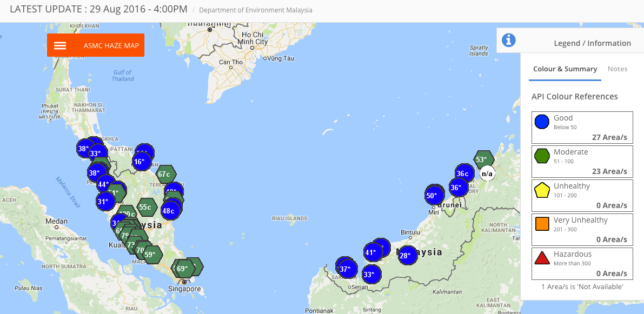The height and width of the screenshot is (314, 644).
Task: Select the 67c green hexagon marker
Action: [165, 174]
